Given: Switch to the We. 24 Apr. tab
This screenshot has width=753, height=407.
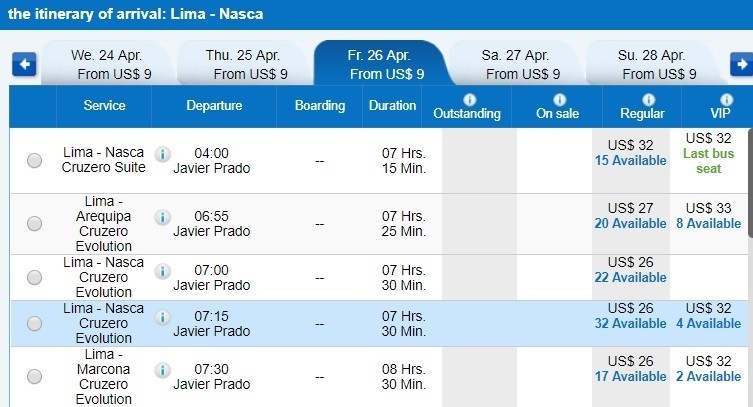Looking at the screenshot, I should [x=112, y=64].
